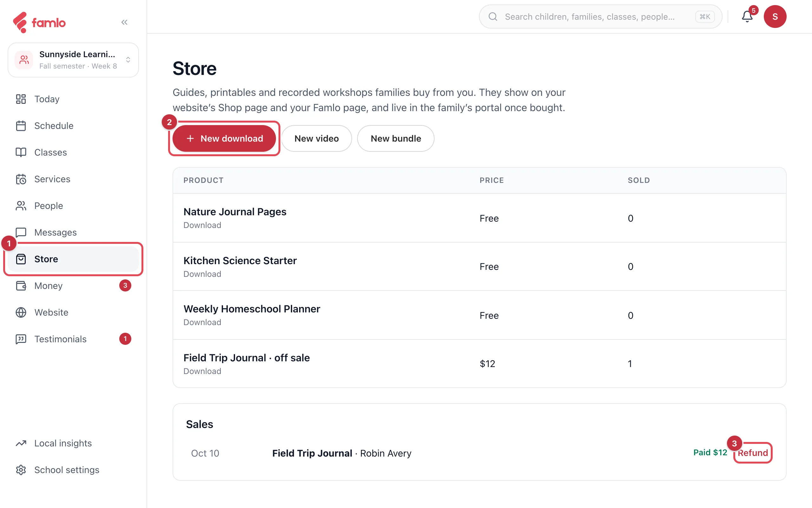Click the Today dashboard icon

pyautogui.click(x=21, y=99)
